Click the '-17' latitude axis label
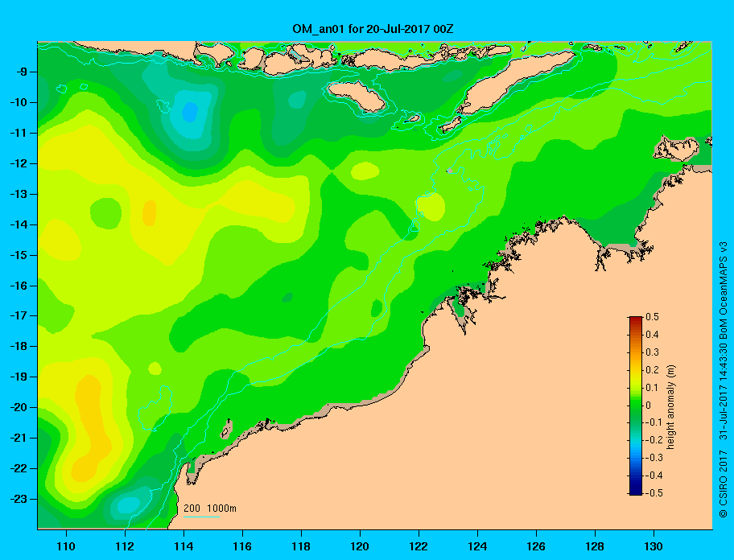This screenshot has height=560, width=734. (x=19, y=315)
